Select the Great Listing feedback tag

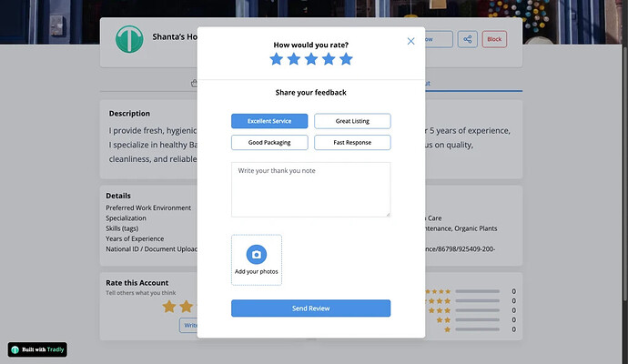[x=352, y=121]
